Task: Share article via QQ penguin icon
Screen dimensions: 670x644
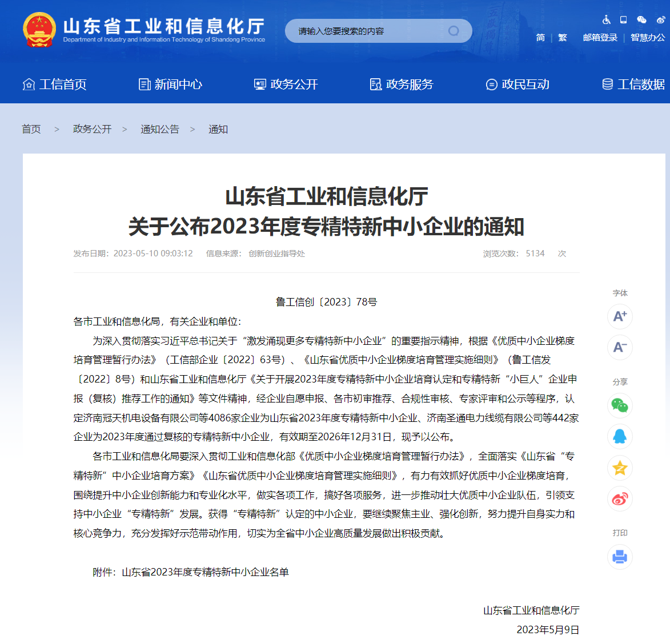Action: (620, 436)
